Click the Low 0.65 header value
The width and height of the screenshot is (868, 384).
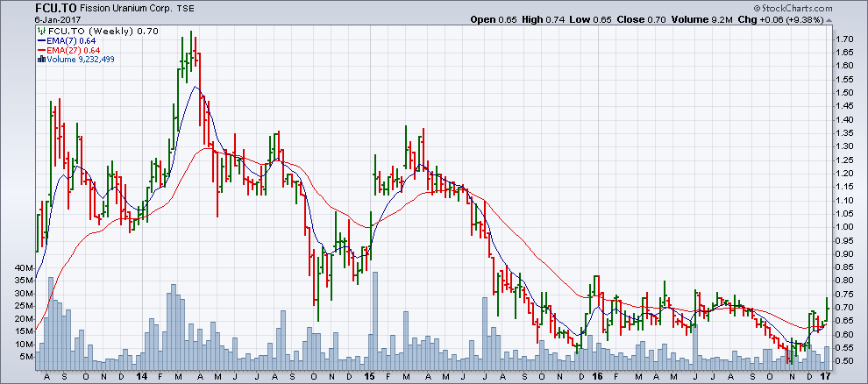tap(591, 20)
